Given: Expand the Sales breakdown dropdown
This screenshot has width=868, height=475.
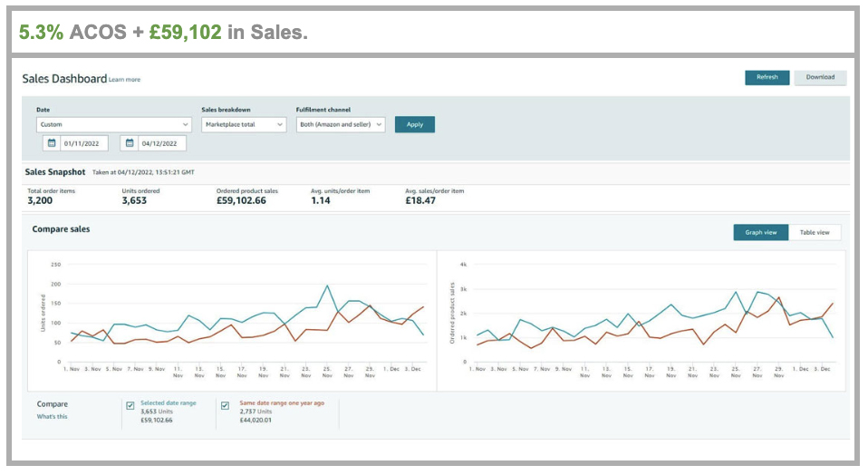Looking at the screenshot, I should (x=243, y=124).
